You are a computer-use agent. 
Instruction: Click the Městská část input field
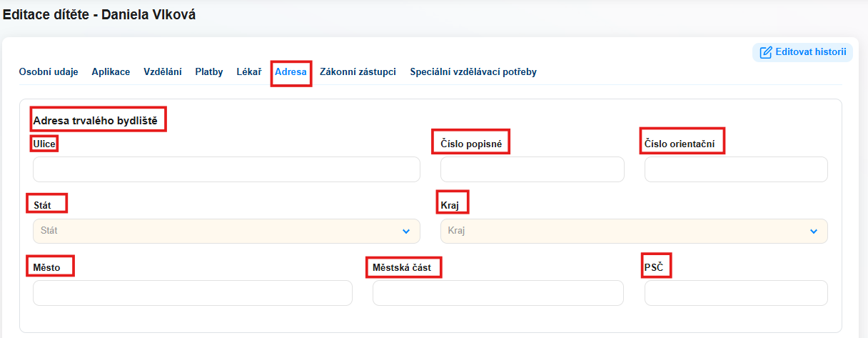[x=498, y=293]
